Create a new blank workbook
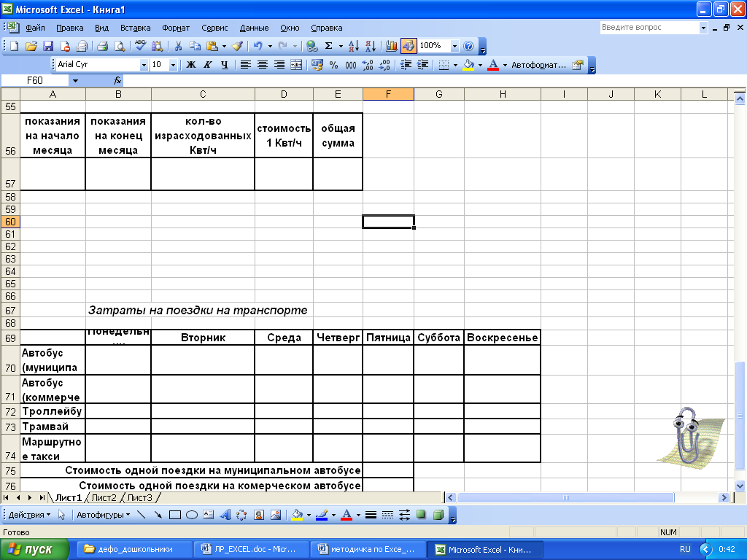The height and width of the screenshot is (560, 747). click(15, 46)
